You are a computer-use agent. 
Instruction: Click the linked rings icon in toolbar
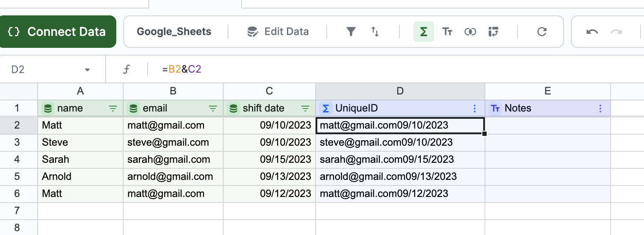pos(470,32)
